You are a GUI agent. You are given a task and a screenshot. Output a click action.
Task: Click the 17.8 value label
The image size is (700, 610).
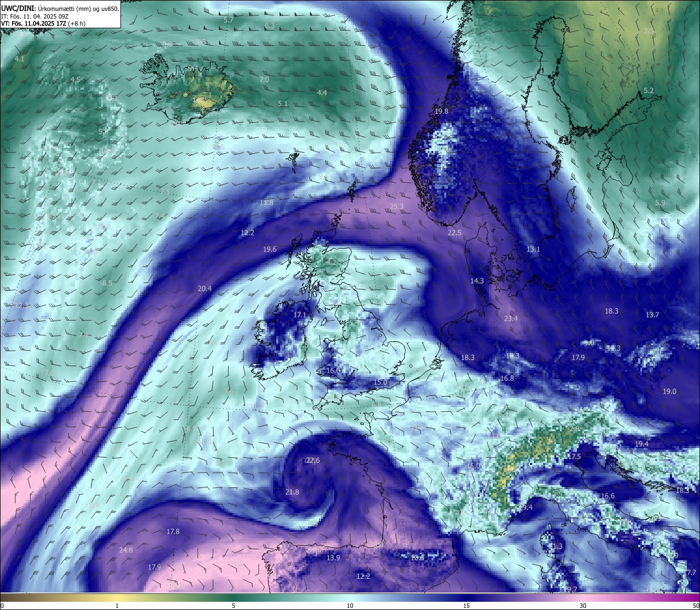173,531
